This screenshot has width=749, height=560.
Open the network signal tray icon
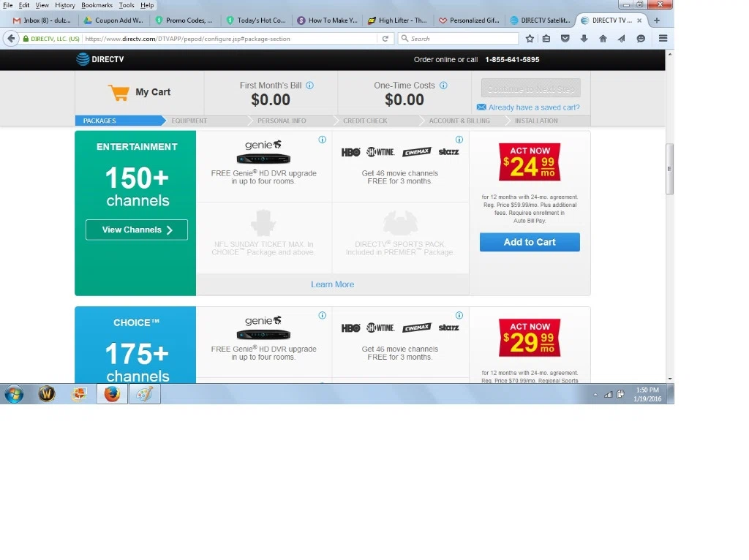click(x=608, y=395)
